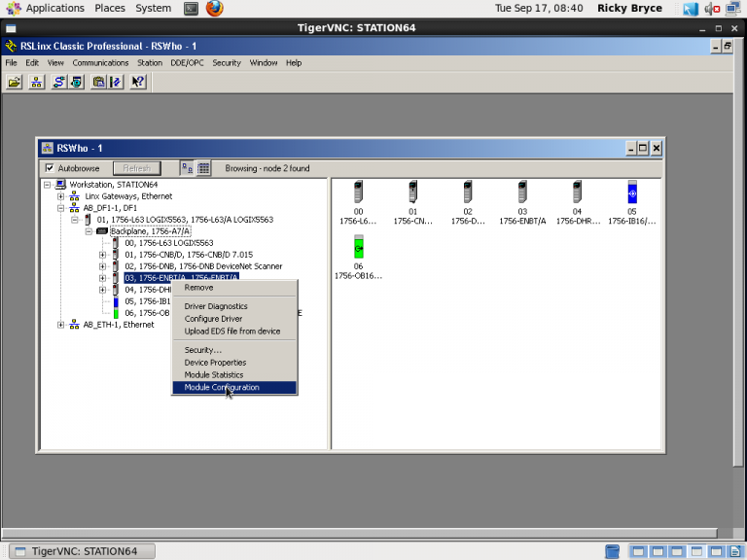Open the terminal launcher in top panel

pos(191,8)
